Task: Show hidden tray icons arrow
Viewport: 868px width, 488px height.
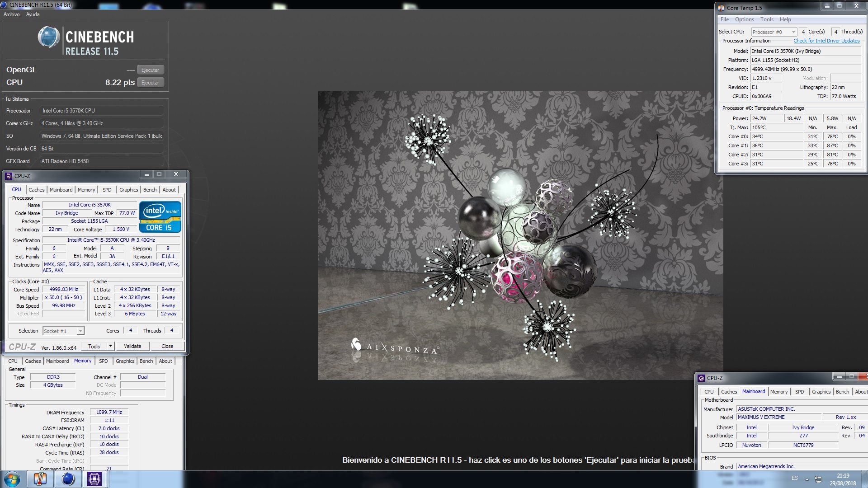Action: [807, 479]
